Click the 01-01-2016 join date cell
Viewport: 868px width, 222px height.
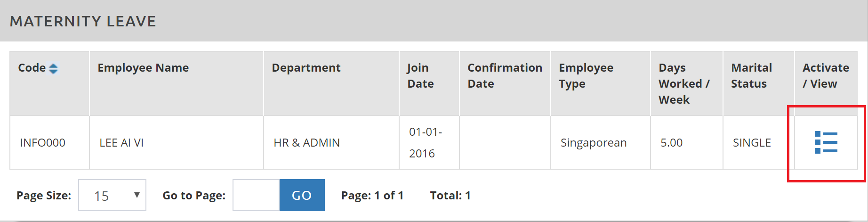click(x=425, y=142)
